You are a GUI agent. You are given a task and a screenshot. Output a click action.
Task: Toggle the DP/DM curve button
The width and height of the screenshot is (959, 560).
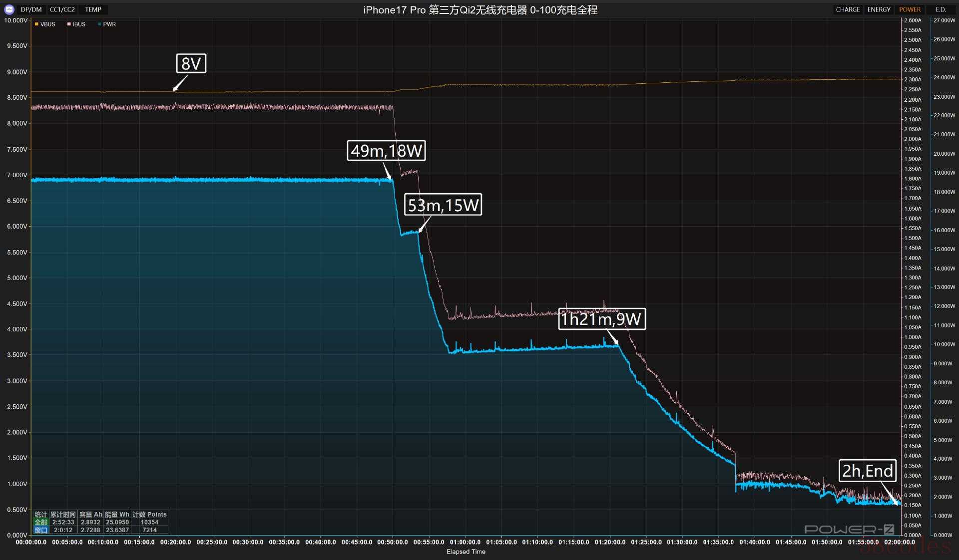[31, 9]
